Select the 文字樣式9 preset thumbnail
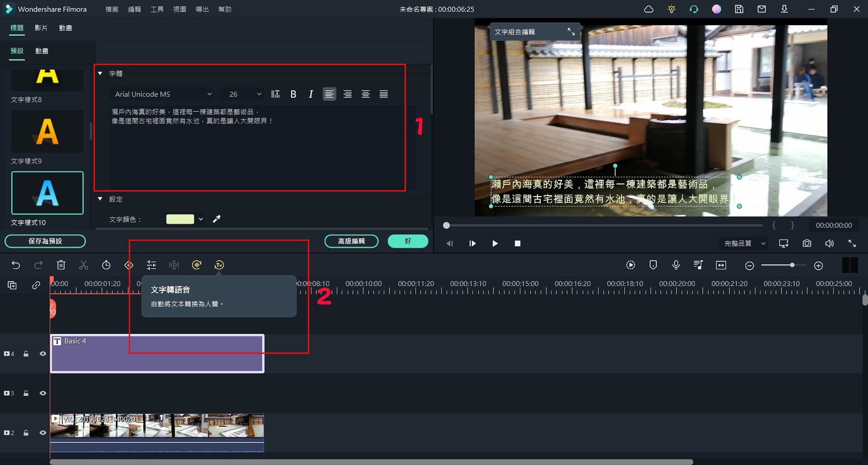 (x=47, y=132)
